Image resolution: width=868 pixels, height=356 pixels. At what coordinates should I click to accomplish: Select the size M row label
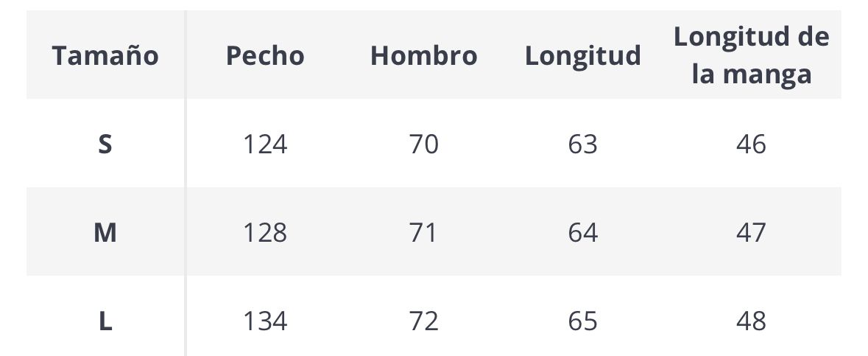coord(105,233)
